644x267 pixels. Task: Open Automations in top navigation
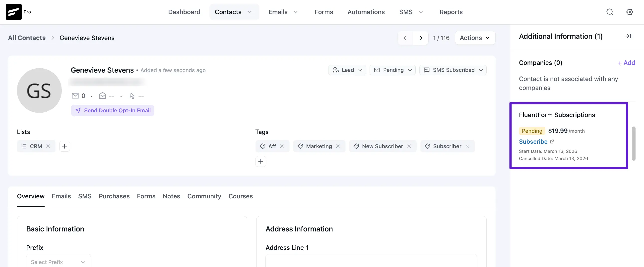(x=366, y=12)
